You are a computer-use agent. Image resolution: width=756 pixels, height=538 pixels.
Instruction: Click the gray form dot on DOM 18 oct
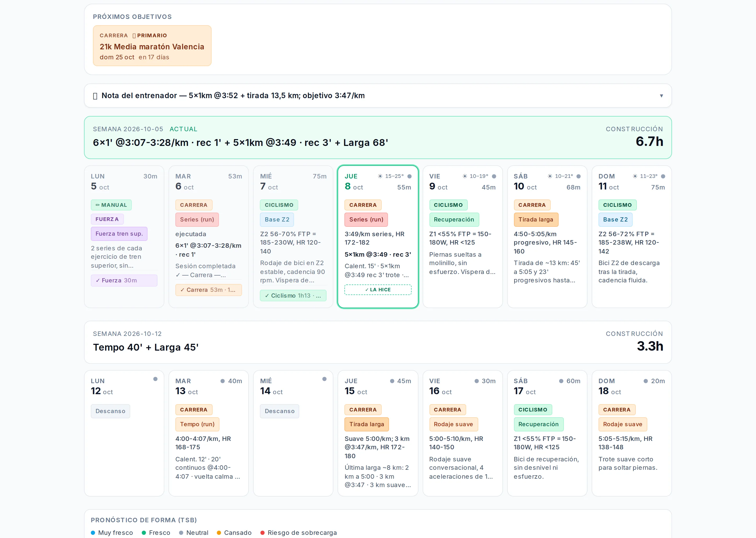click(x=646, y=381)
